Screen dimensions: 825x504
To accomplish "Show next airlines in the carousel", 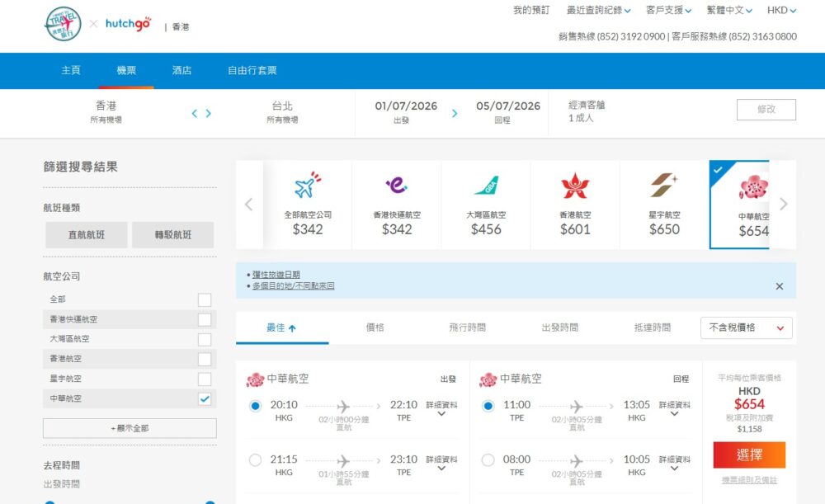I will [x=784, y=204].
